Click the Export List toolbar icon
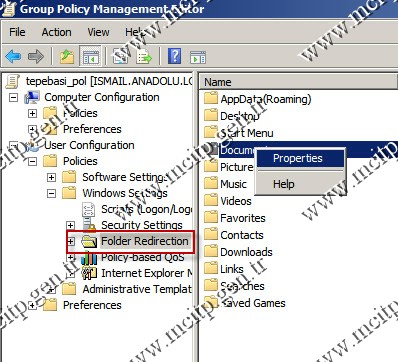The image size is (398, 362). pyautogui.click(x=144, y=56)
